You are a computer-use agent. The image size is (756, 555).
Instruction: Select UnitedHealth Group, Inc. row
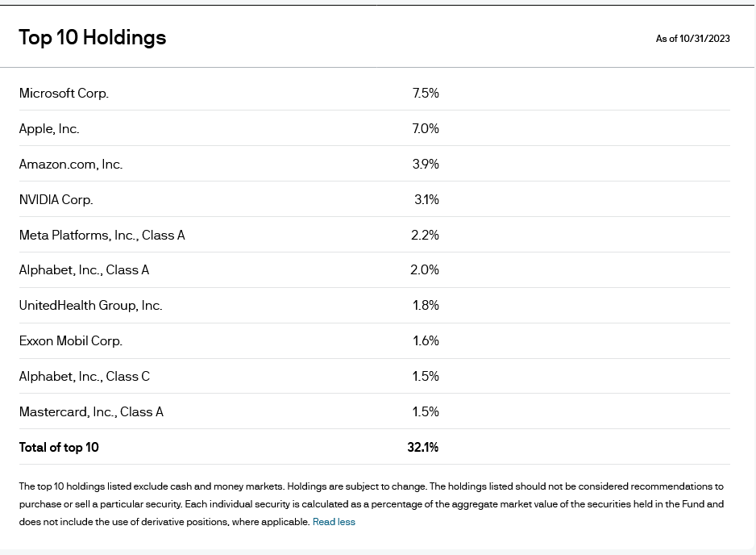click(x=375, y=306)
